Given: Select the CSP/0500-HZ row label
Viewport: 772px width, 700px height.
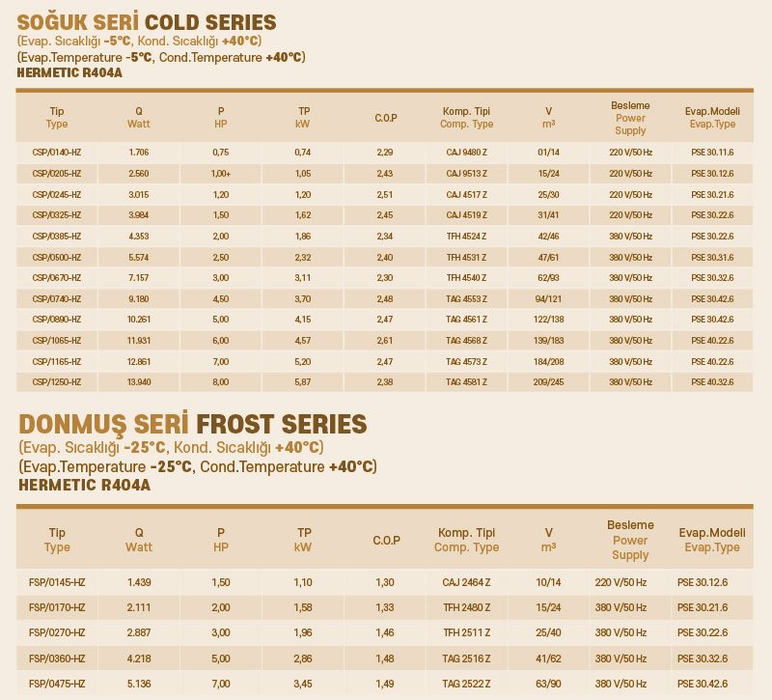Looking at the screenshot, I should pyautogui.click(x=57, y=257).
